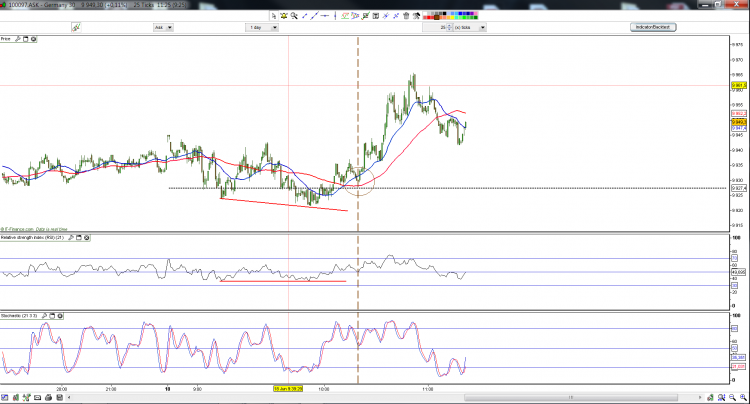The height and width of the screenshot is (404, 750).
Task: Click the trash delete-objects icon
Action: click(x=406, y=16)
